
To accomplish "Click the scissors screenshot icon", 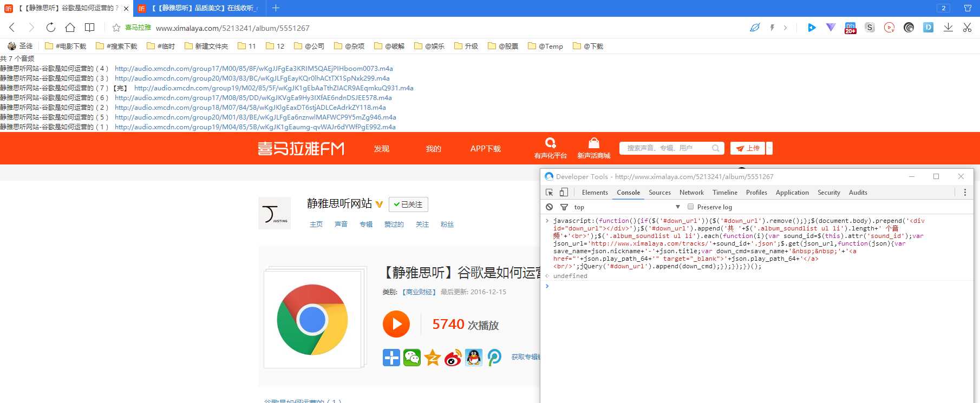I will (x=967, y=28).
